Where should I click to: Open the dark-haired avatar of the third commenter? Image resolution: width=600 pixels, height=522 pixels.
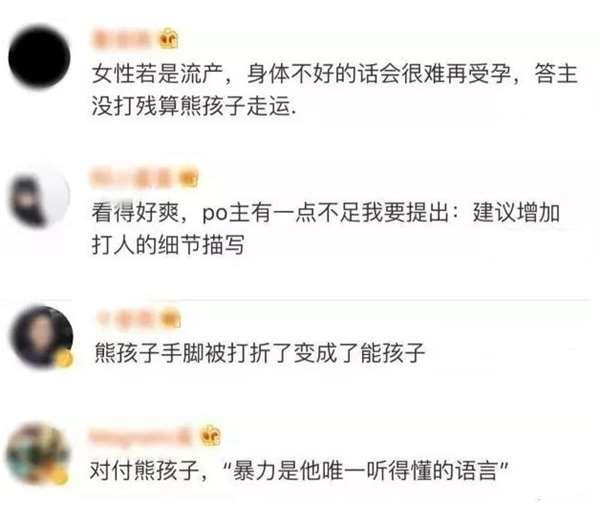42,337
